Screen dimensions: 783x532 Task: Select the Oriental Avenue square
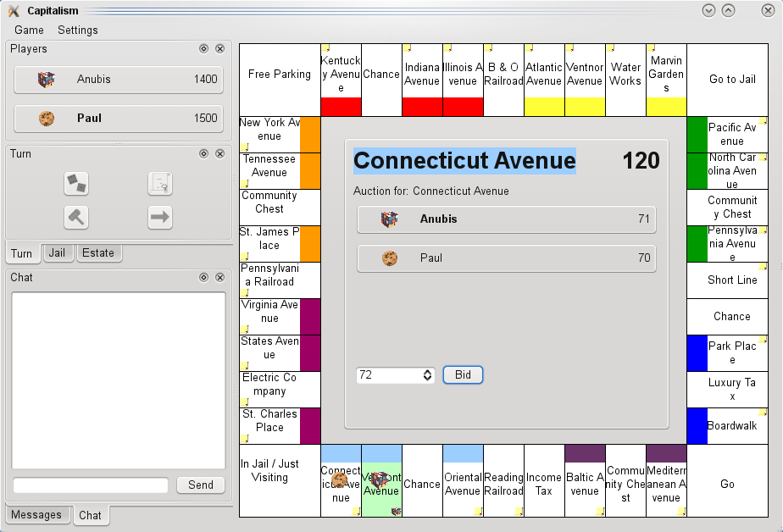463,480
